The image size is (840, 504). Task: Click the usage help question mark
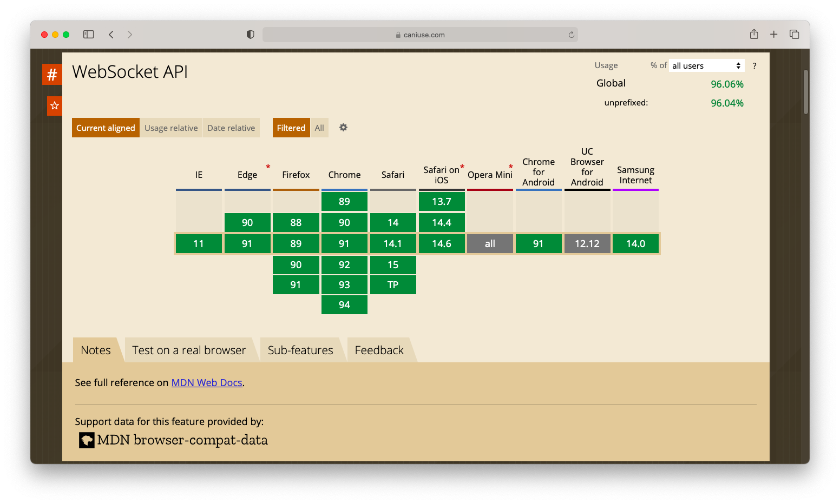click(754, 66)
